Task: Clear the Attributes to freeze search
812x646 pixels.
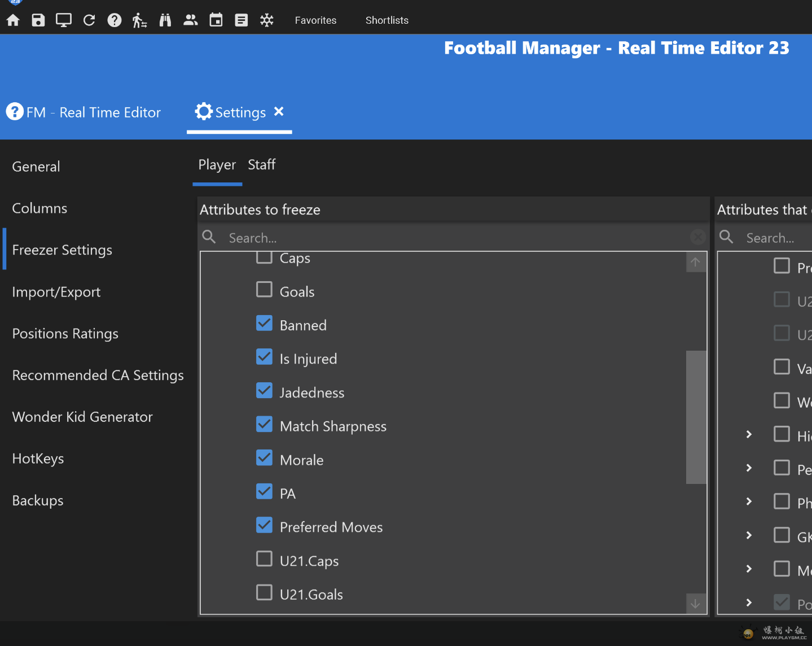Action: click(x=698, y=237)
